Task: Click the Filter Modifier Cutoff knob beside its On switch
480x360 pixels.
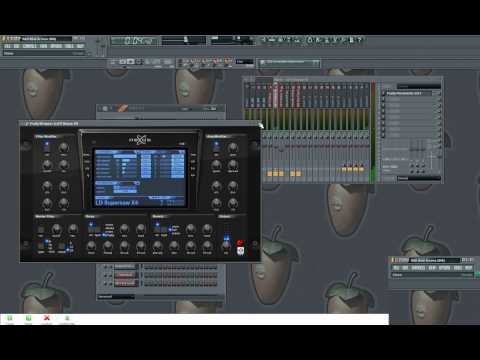Action: 63,148
